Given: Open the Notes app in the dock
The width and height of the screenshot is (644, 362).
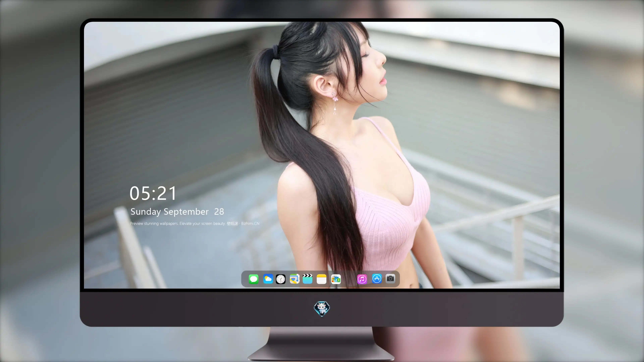Looking at the screenshot, I should pyautogui.click(x=321, y=279).
